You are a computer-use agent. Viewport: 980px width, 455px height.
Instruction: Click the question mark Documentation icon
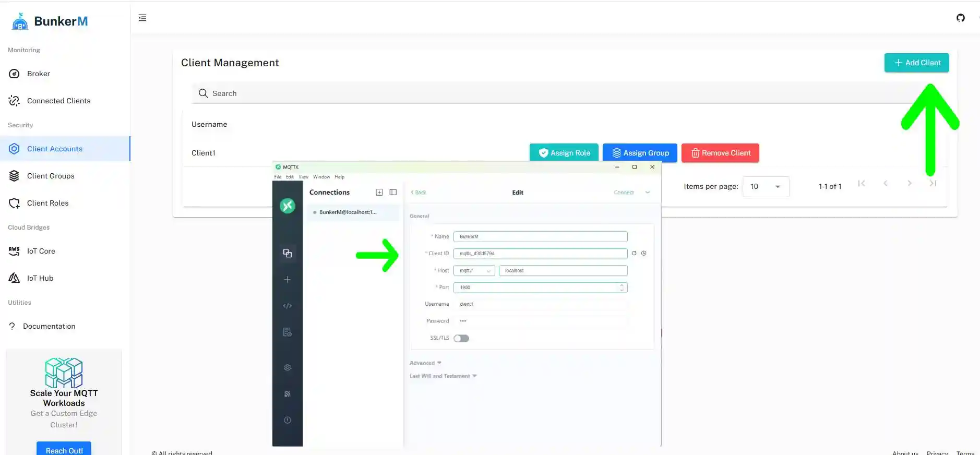click(x=12, y=326)
